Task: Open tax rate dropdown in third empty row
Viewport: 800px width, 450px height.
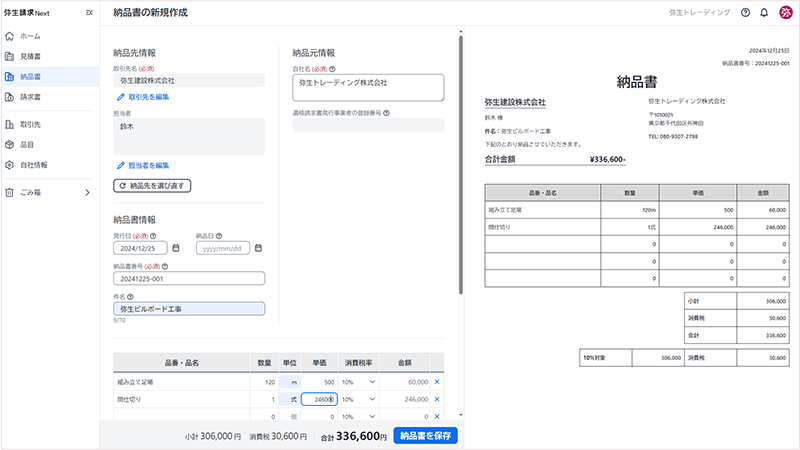Action: tap(358, 416)
